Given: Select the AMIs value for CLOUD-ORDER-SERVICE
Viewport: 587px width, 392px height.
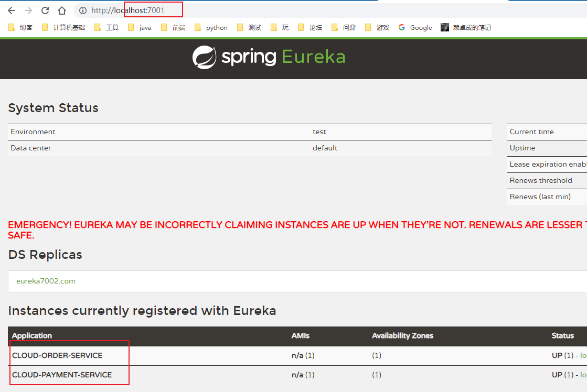Looking at the screenshot, I should (303, 355).
